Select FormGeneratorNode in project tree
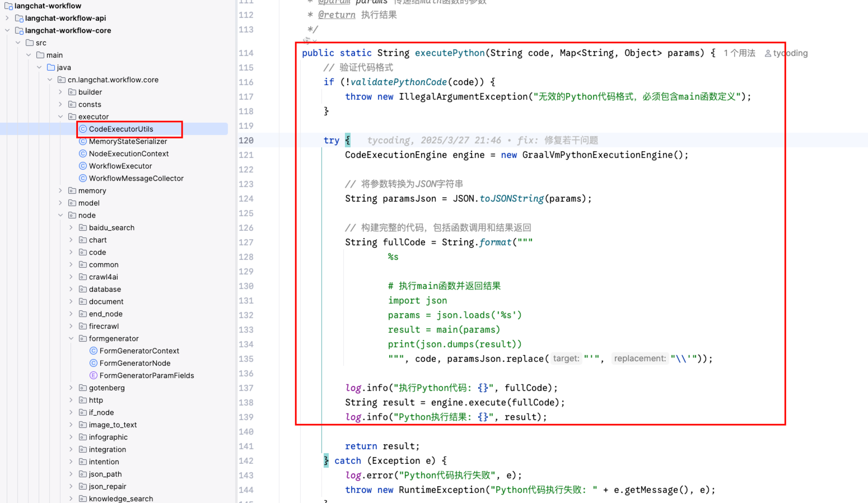The height and width of the screenshot is (503, 868). pyautogui.click(x=135, y=363)
